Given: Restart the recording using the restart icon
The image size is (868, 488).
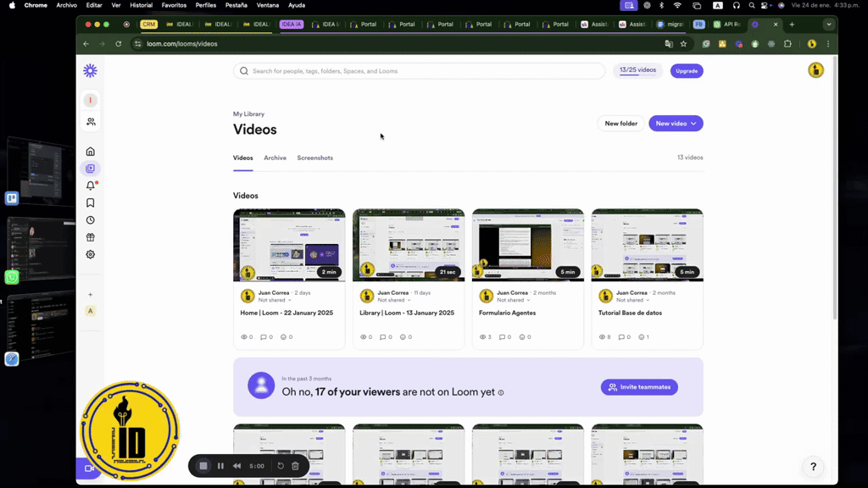Looking at the screenshot, I should pyautogui.click(x=281, y=466).
